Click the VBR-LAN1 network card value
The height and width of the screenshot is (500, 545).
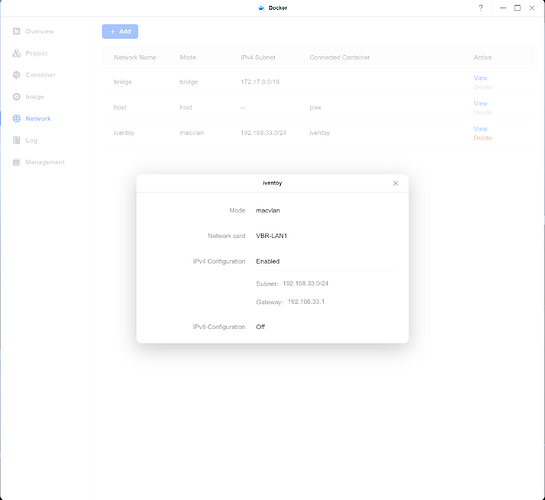[x=271, y=236]
